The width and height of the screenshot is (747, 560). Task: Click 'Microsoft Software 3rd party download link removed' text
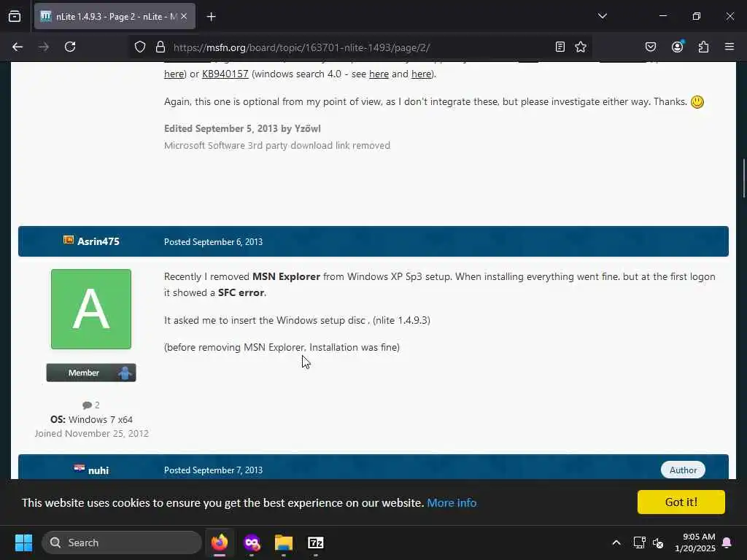point(276,146)
